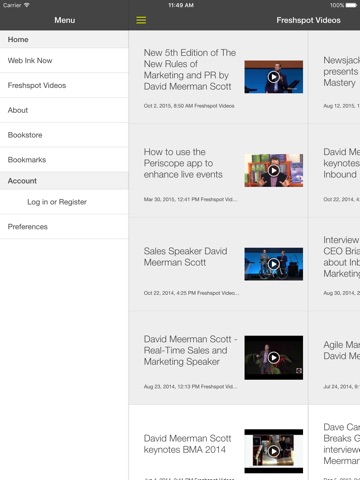Click the Home section header in menu
360x480 pixels.
(64, 39)
